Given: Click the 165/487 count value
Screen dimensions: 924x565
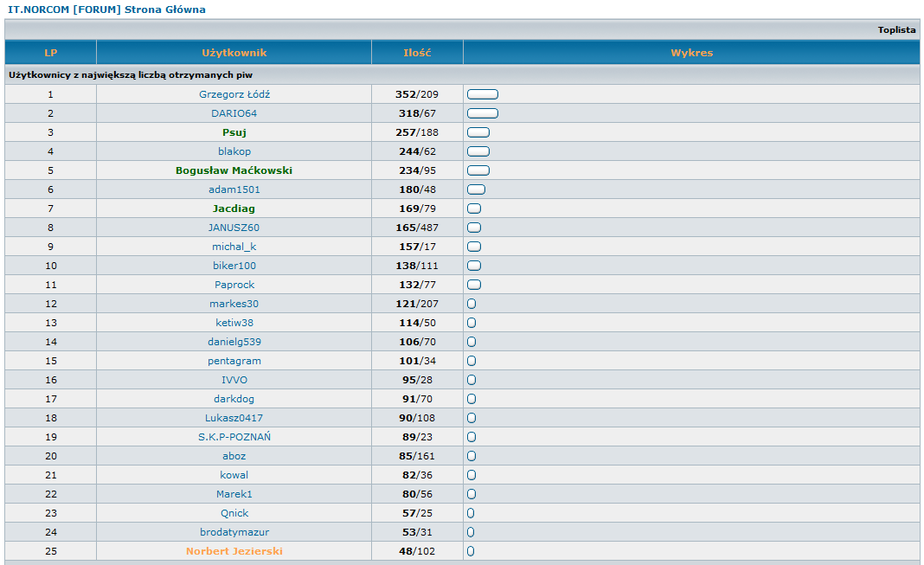Looking at the screenshot, I should (417, 228).
